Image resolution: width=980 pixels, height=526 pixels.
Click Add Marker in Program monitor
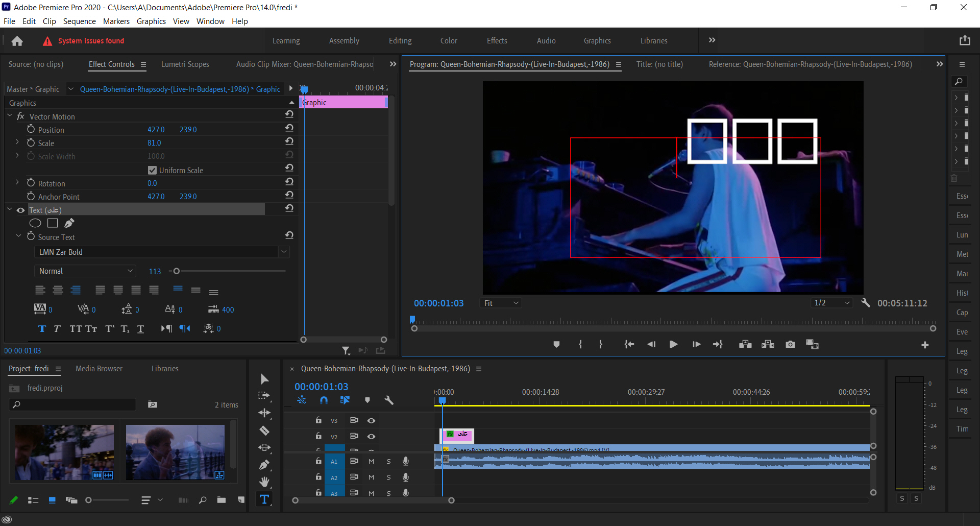click(556, 345)
